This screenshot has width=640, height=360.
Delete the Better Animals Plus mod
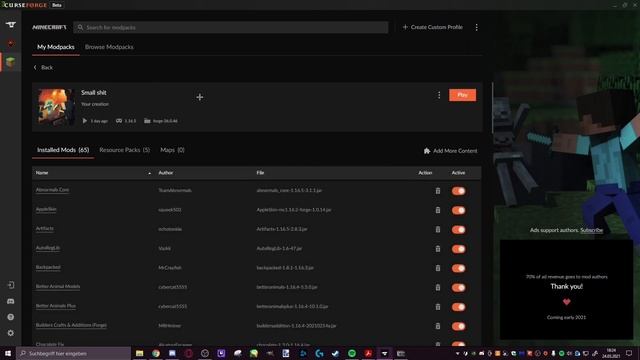tap(438, 307)
